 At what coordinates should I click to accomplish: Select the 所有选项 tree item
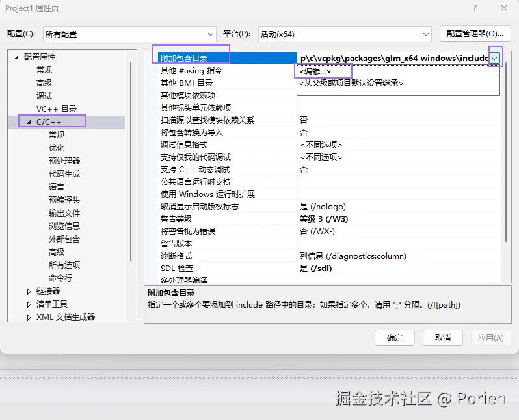(x=64, y=265)
